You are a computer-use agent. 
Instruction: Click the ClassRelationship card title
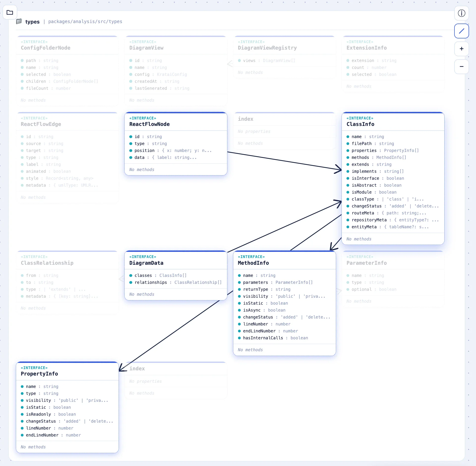tap(47, 263)
